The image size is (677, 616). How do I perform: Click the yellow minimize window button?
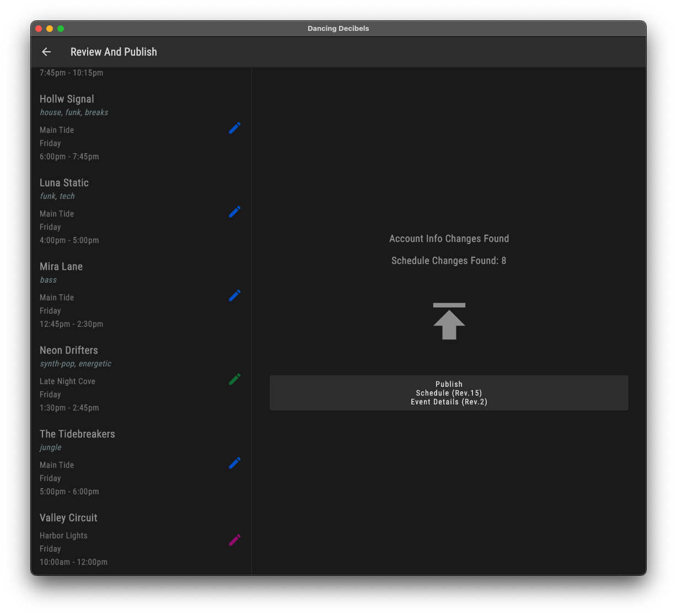tap(50, 29)
